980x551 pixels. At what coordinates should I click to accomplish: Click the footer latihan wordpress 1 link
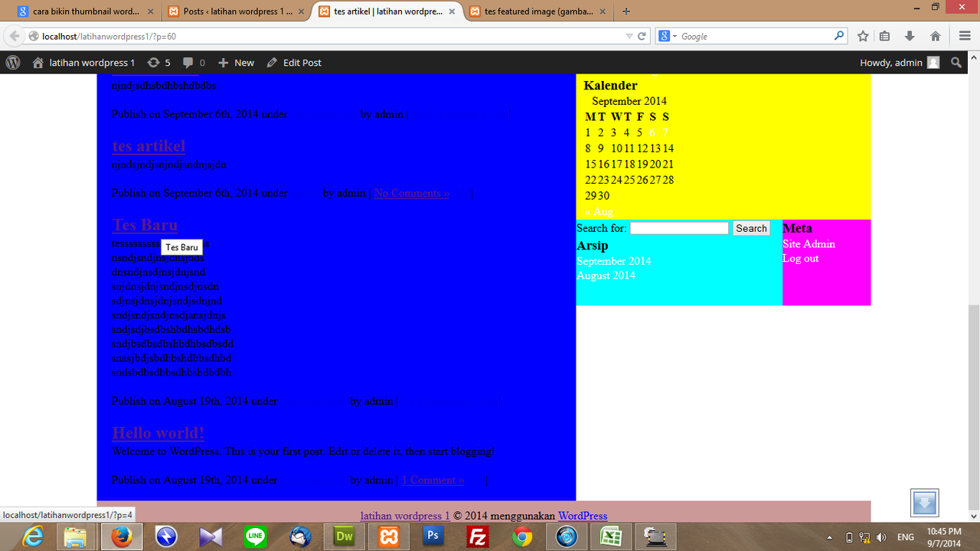405,516
